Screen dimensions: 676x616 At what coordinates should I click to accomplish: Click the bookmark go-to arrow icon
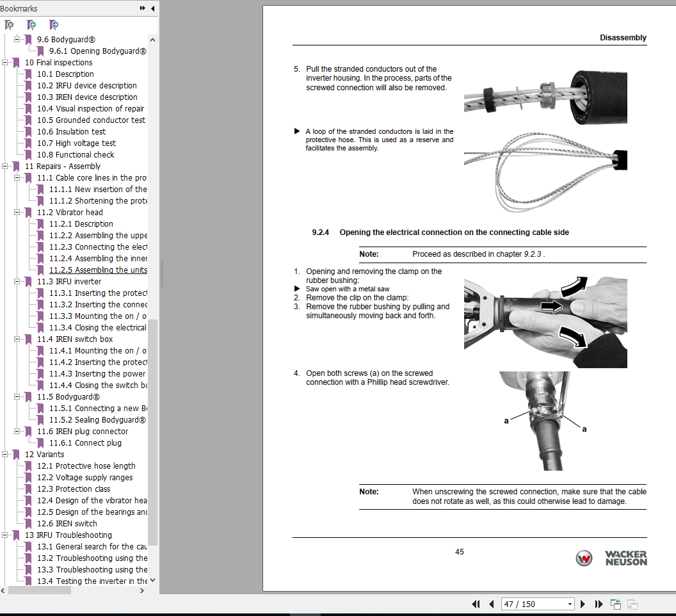click(x=54, y=25)
